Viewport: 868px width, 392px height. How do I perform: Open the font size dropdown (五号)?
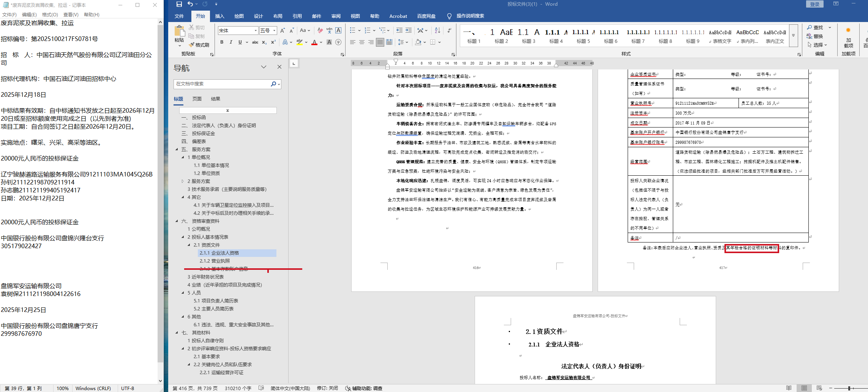coord(274,30)
